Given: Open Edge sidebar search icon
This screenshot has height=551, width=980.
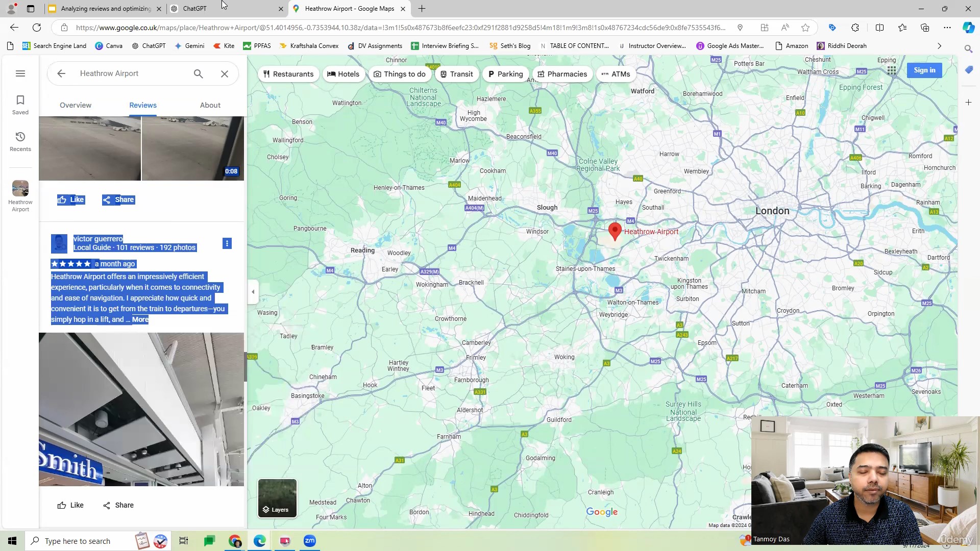Looking at the screenshot, I should pos(968,49).
